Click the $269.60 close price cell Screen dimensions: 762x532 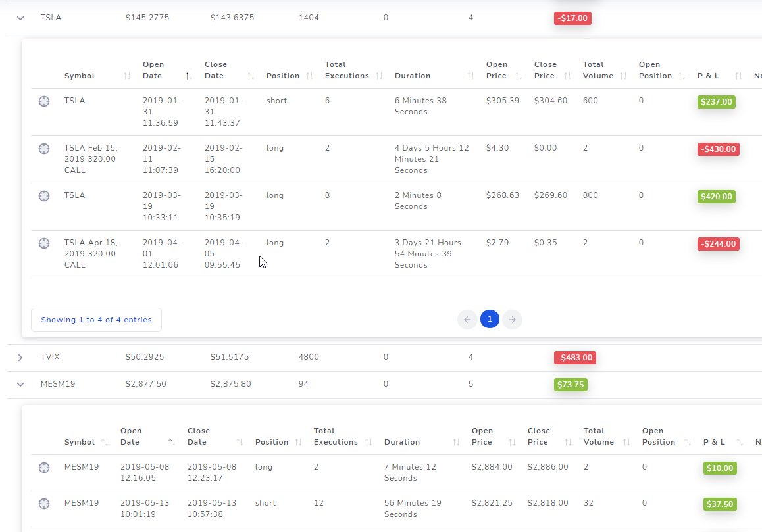click(x=551, y=195)
